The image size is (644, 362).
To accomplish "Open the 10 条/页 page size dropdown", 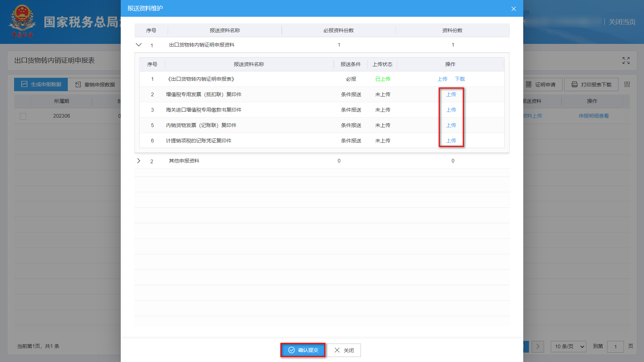I will point(568,346).
